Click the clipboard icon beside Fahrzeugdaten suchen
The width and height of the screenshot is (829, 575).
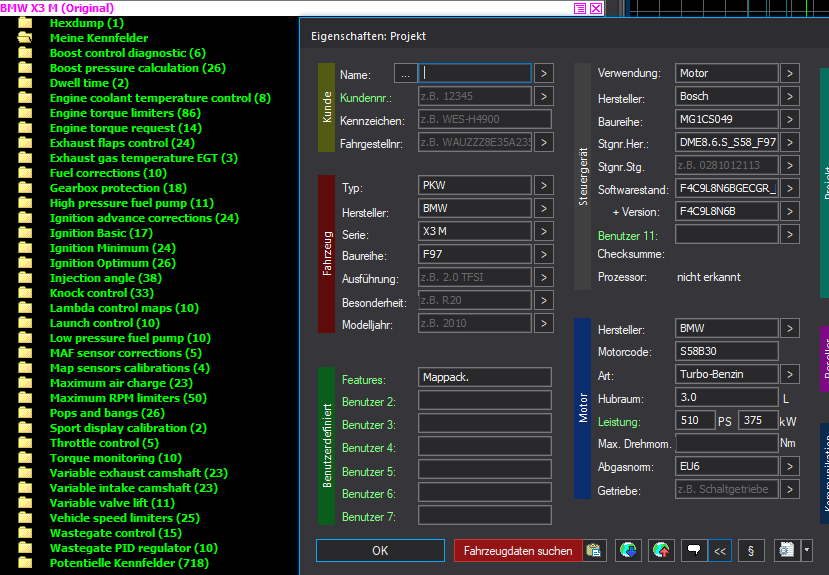click(x=594, y=550)
